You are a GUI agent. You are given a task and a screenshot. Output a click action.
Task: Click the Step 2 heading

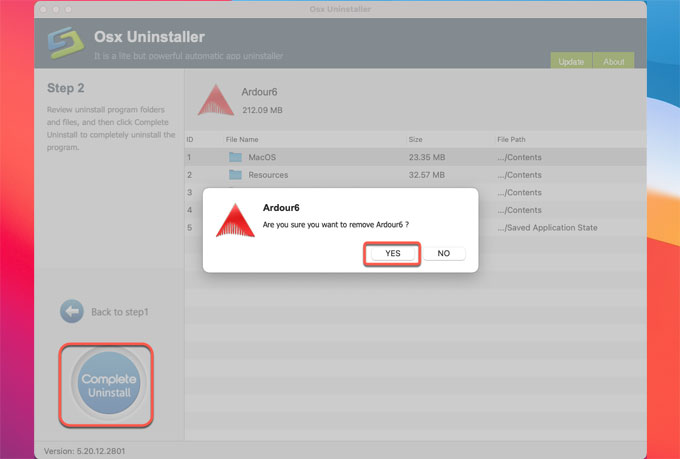(x=65, y=88)
